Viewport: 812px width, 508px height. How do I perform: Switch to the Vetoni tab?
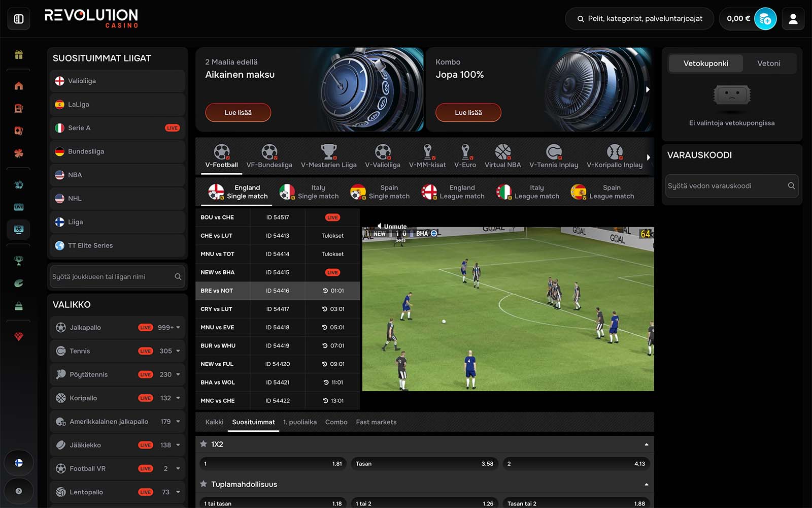click(x=768, y=63)
